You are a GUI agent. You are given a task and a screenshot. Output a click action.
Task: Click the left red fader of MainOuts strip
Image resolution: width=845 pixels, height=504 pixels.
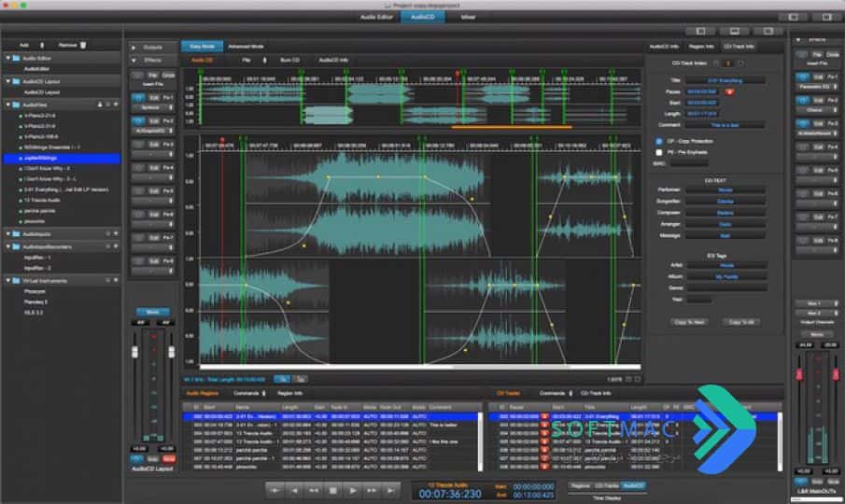coord(798,373)
